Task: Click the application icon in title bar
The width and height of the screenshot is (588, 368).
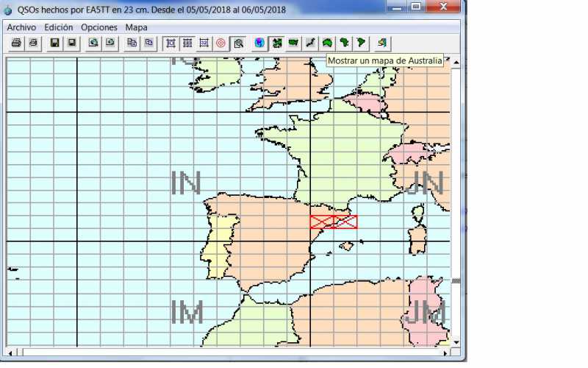Action: click(x=8, y=10)
